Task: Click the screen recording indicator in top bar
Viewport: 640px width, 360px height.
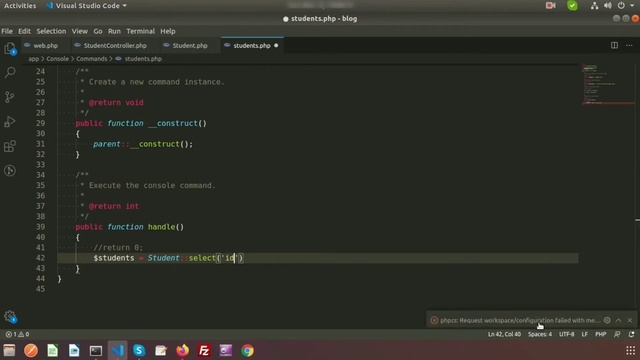Action: click(x=551, y=5)
